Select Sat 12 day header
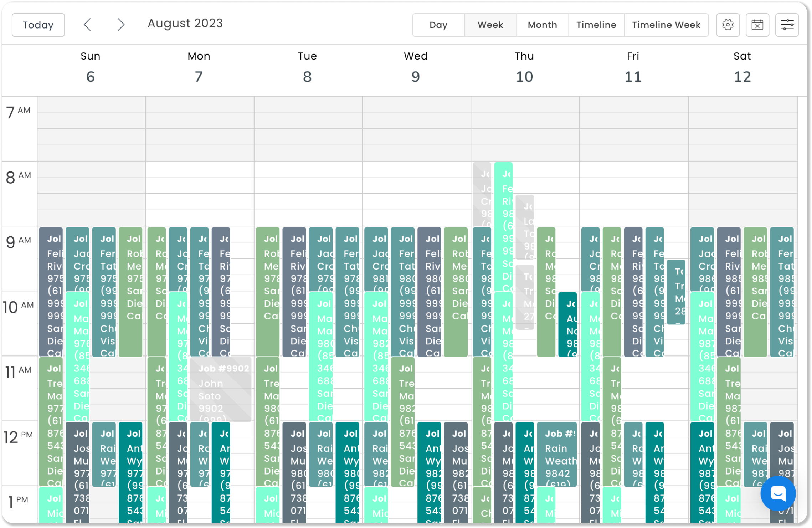This screenshot has width=812, height=528. click(x=742, y=68)
